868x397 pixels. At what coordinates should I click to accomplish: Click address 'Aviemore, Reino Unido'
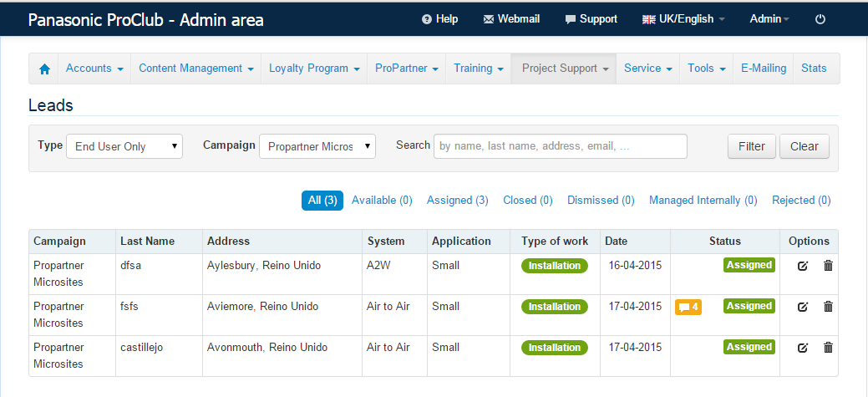click(263, 307)
